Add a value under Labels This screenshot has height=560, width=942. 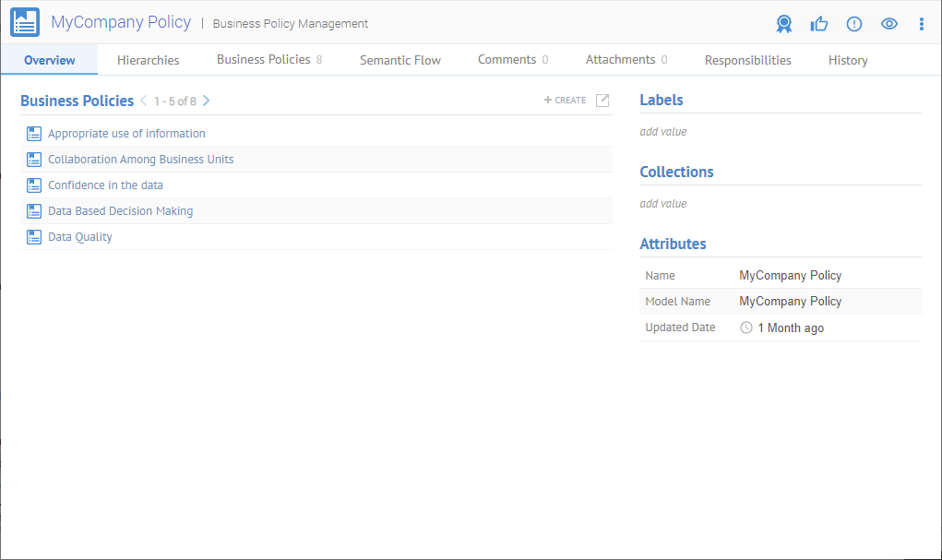[663, 132]
